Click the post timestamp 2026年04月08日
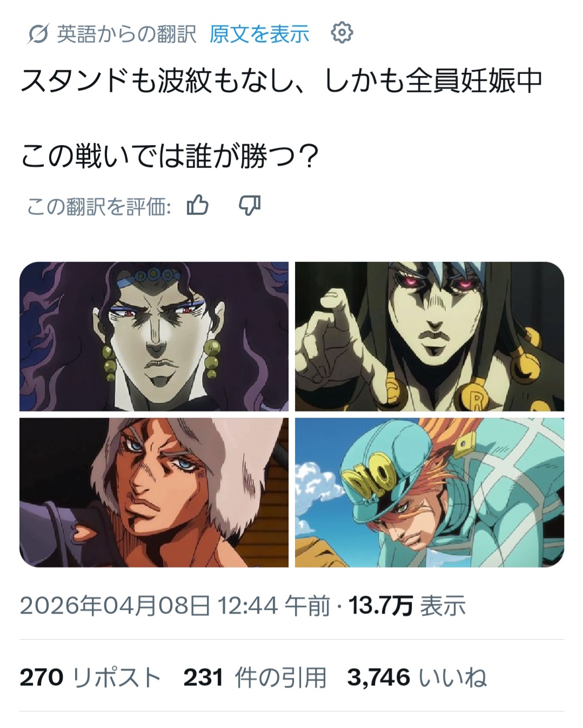Viewport: 583px width, 728px height. coord(115,606)
